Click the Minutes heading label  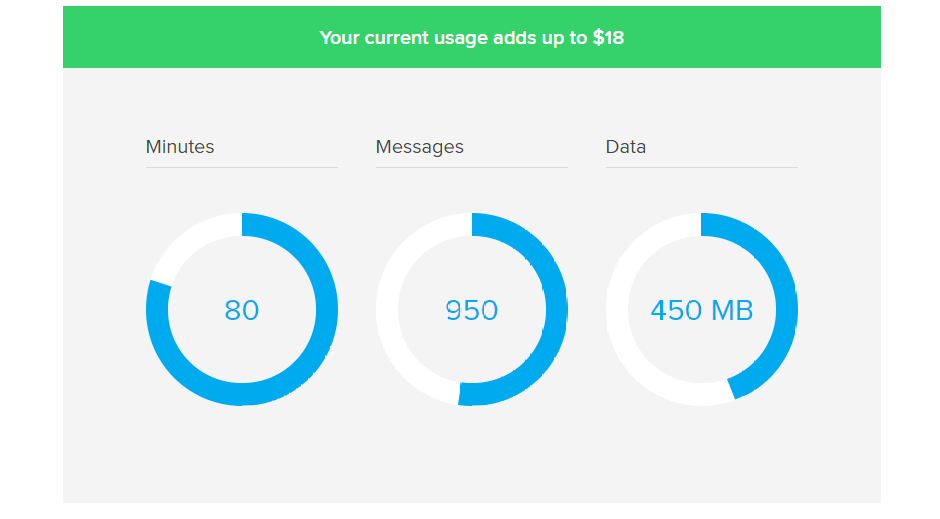pyautogui.click(x=180, y=147)
